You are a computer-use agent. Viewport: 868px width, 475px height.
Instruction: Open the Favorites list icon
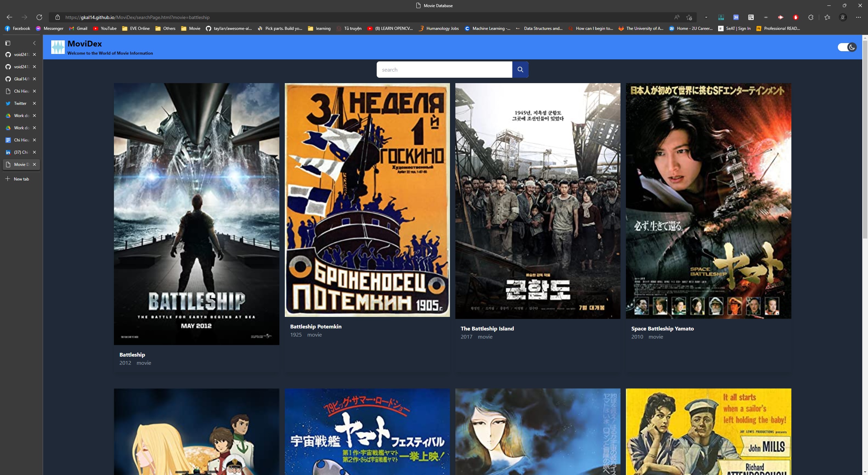click(827, 17)
